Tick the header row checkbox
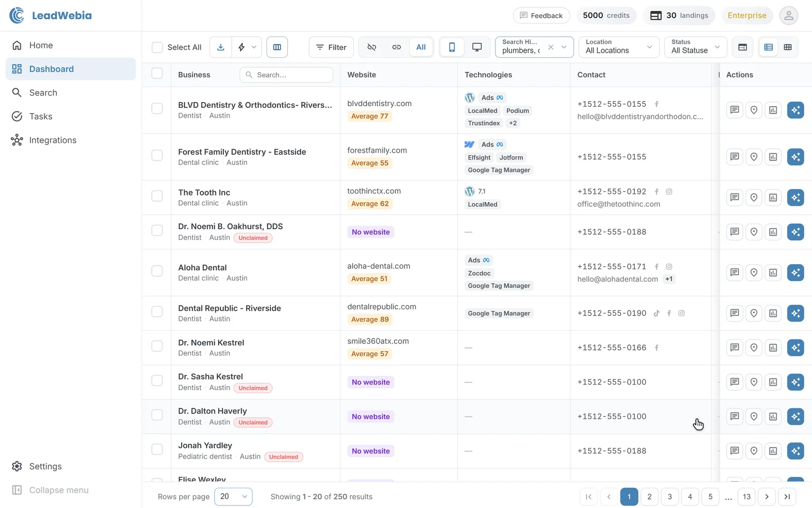This screenshot has height=508, width=812. tap(157, 73)
